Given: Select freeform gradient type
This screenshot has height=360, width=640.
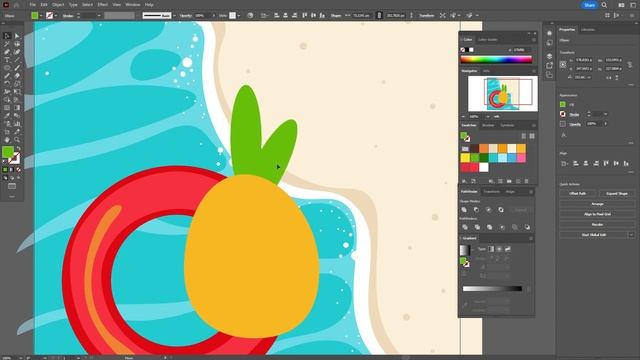Looking at the screenshot, I should (x=508, y=249).
